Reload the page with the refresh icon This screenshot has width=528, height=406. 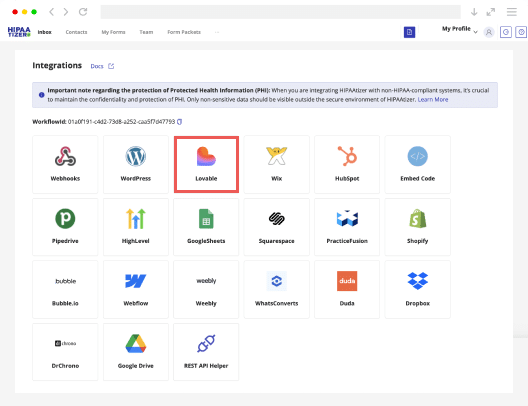point(83,12)
